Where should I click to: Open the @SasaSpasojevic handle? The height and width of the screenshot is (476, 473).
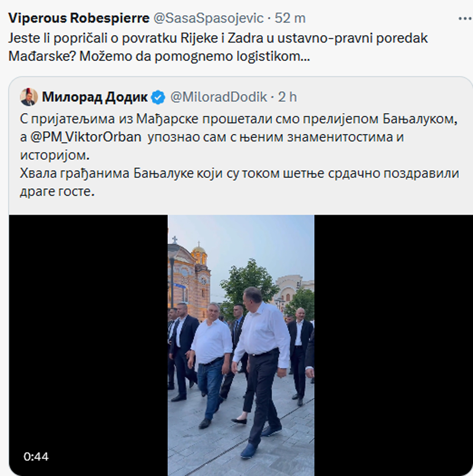(x=209, y=18)
